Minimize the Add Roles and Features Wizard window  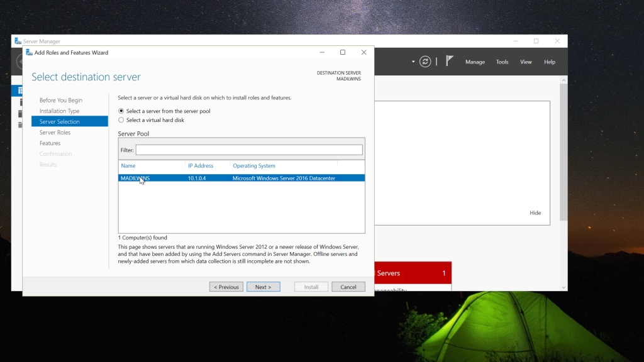[x=322, y=52]
